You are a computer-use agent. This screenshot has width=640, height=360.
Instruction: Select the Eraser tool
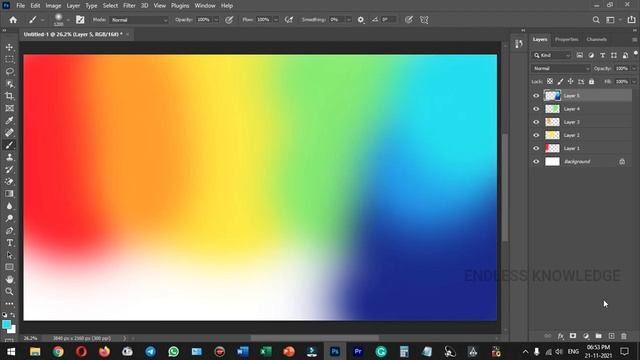click(9, 182)
